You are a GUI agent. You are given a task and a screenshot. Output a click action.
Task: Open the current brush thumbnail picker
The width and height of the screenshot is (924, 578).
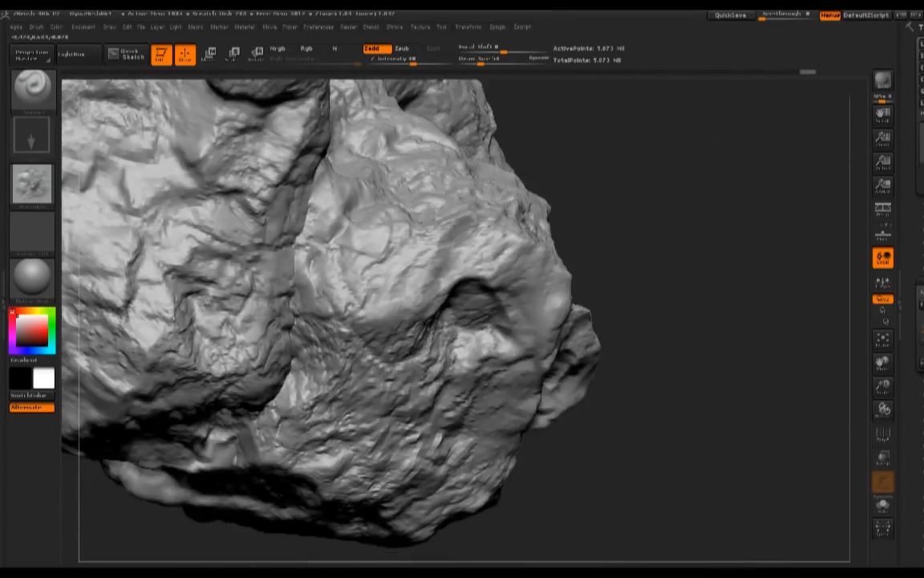pos(32,88)
